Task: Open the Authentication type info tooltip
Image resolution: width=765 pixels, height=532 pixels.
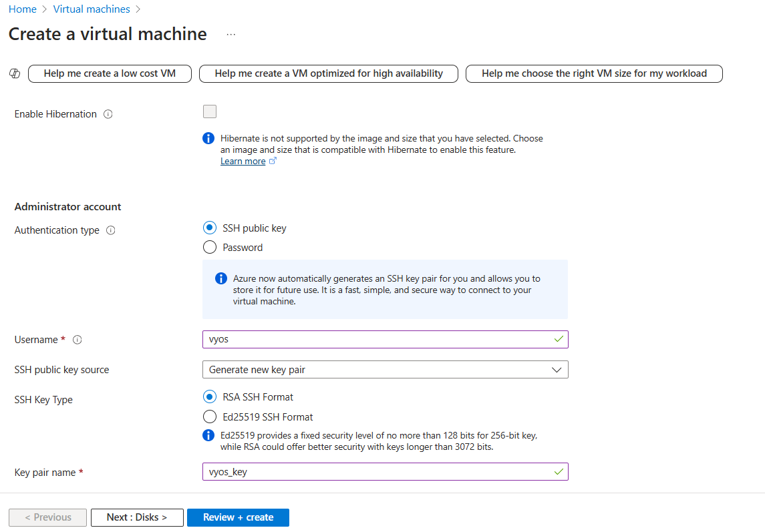Action: coord(111,230)
